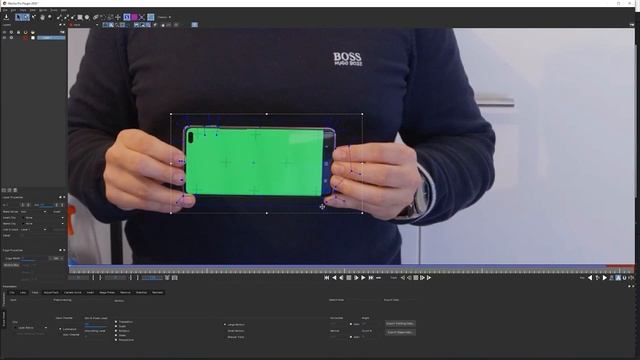The width and height of the screenshot is (640, 360).
Task: Choose the Move cross-arrows tool
Action: click(x=118, y=17)
